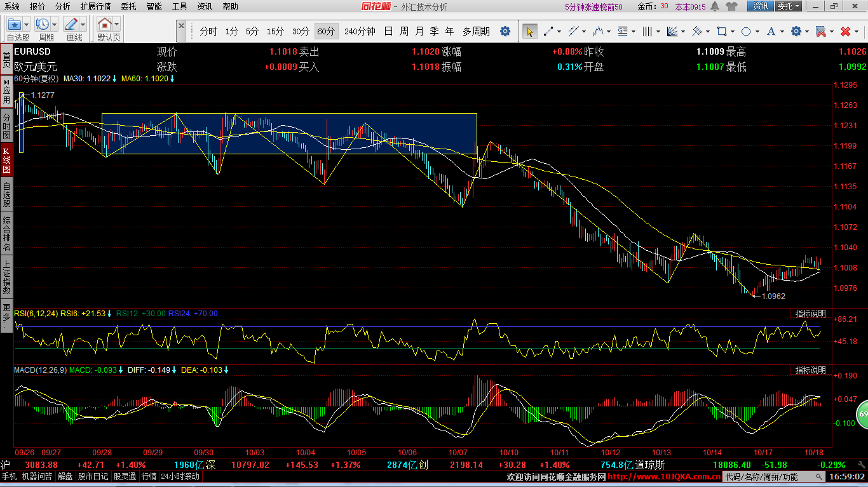
Task: Click MACD panel 指标说明 button
Action: point(811,370)
